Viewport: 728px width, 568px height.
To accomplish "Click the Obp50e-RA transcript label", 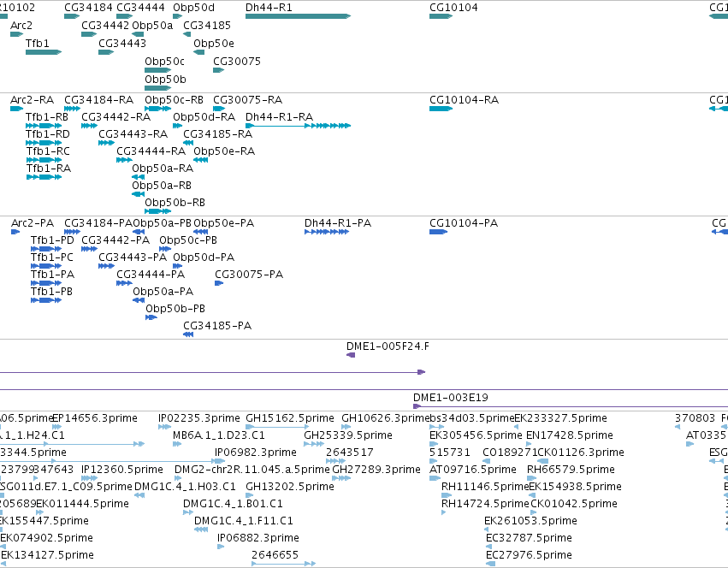I will (224, 151).
